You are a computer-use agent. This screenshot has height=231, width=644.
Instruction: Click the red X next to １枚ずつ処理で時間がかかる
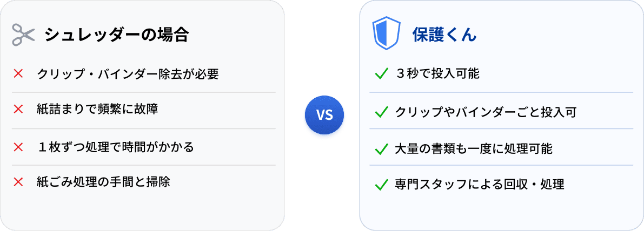pyautogui.click(x=18, y=146)
